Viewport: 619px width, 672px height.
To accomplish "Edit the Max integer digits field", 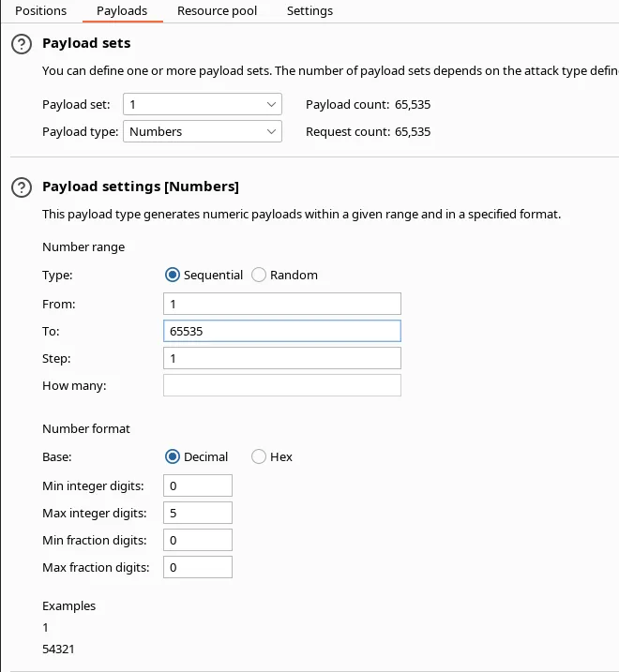I will (x=197, y=513).
